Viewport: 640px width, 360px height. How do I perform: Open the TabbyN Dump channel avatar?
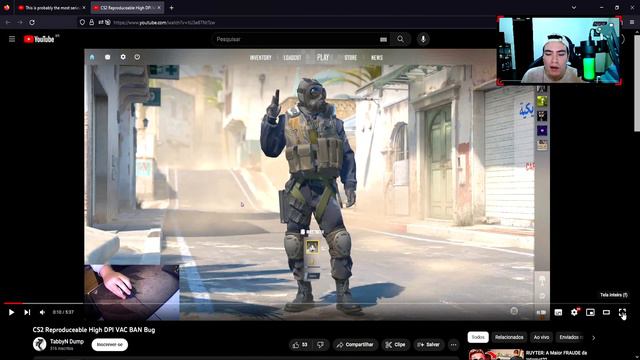(40, 344)
